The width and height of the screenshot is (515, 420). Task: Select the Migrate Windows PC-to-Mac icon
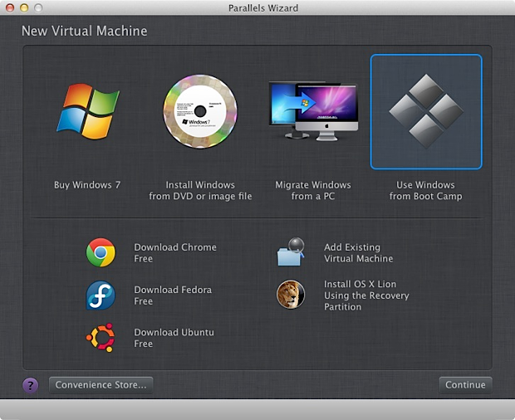(313, 111)
